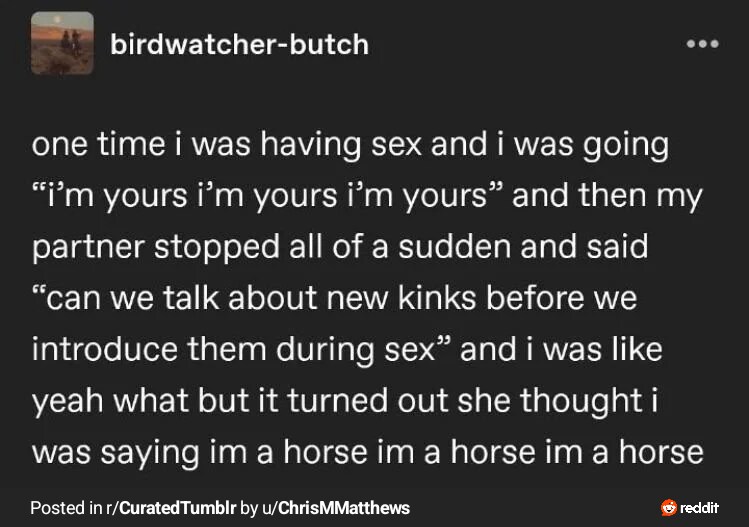Screen dimensions: 749x527
Task: Click the line starting "i'm yours i'm yours"
Action: click(x=368, y=195)
